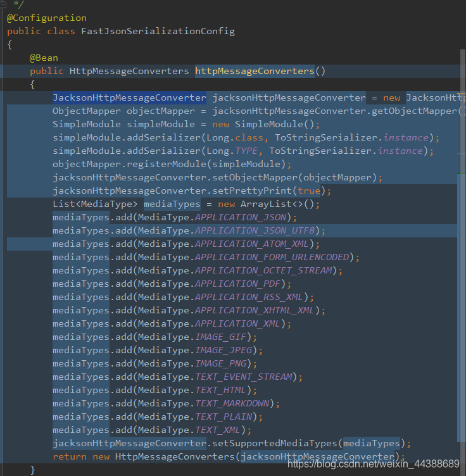Click the IMAGE_GIF constant
Screen dimensions: 466x476
pyautogui.click(x=221, y=337)
